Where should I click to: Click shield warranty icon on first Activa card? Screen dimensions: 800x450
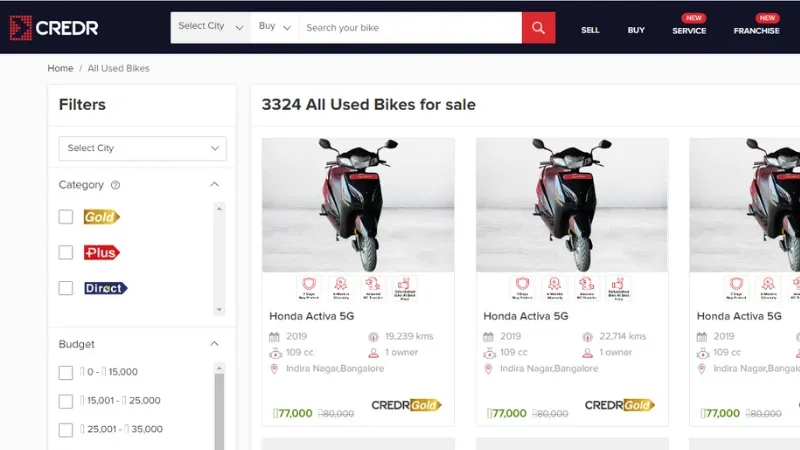point(309,288)
